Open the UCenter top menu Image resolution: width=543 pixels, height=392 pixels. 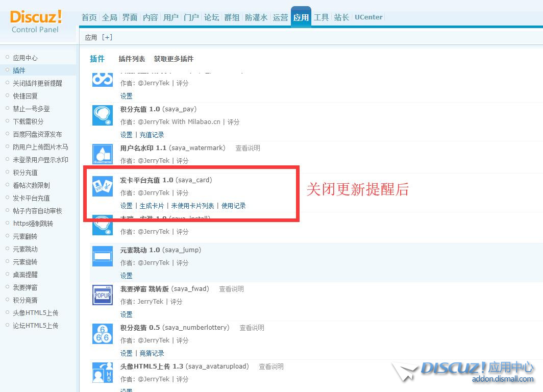[368, 17]
